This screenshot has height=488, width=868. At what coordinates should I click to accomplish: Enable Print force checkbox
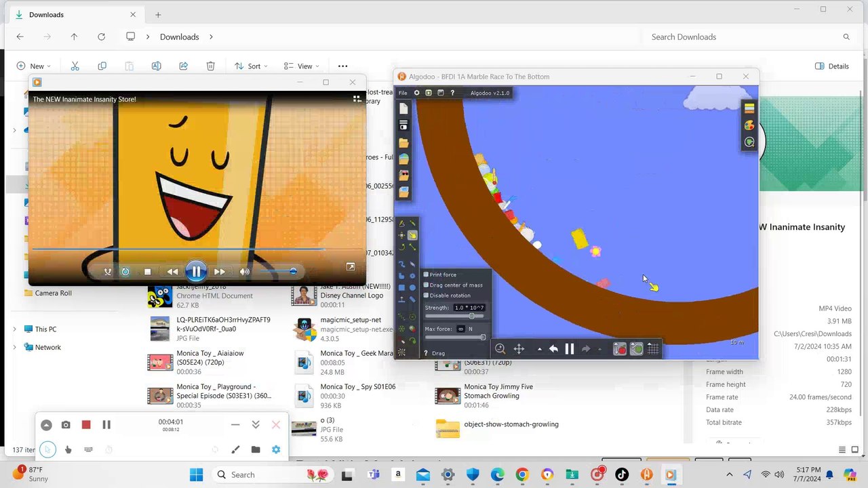426,274
